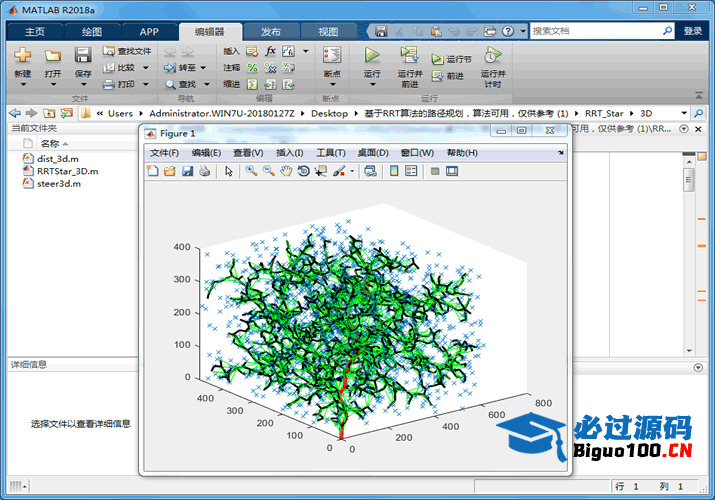Toggle the Insert Legend tool

coord(410,171)
